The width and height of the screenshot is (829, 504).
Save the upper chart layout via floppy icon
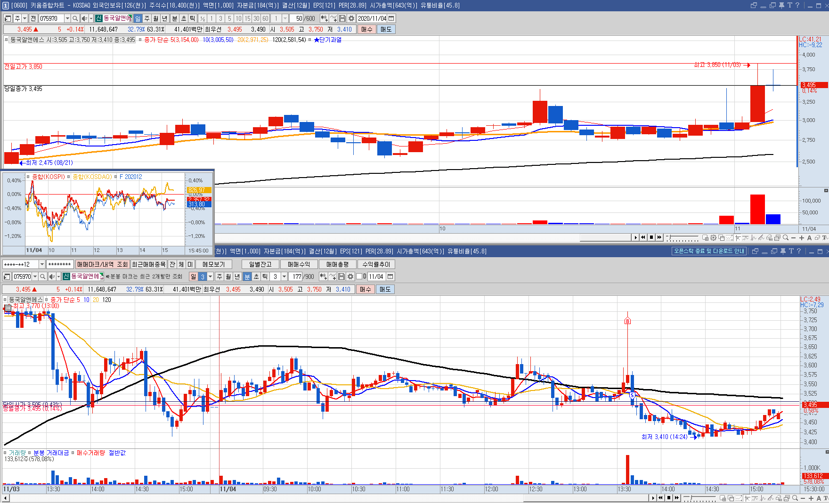click(342, 18)
